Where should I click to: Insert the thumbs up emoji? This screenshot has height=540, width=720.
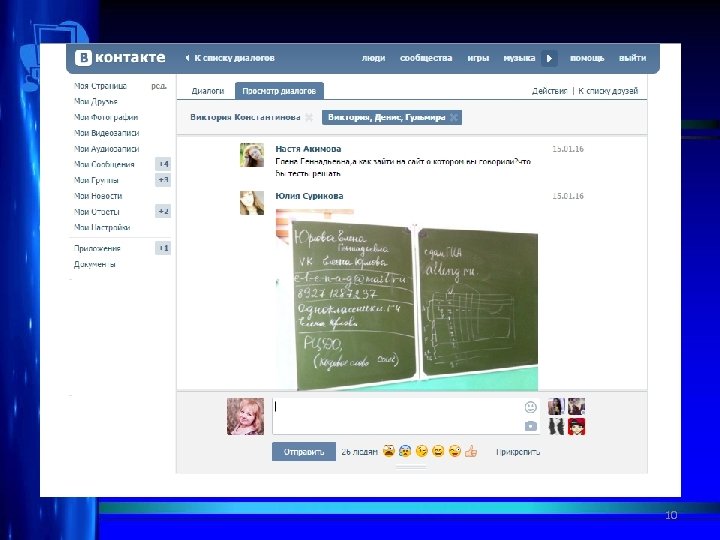(471, 452)
